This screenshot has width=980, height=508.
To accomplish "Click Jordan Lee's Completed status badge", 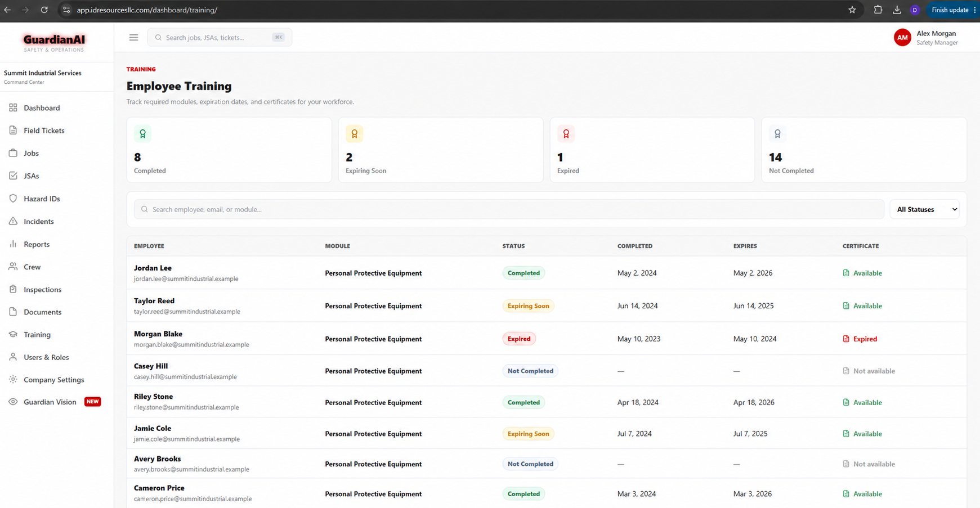I will tap(523, 273).
